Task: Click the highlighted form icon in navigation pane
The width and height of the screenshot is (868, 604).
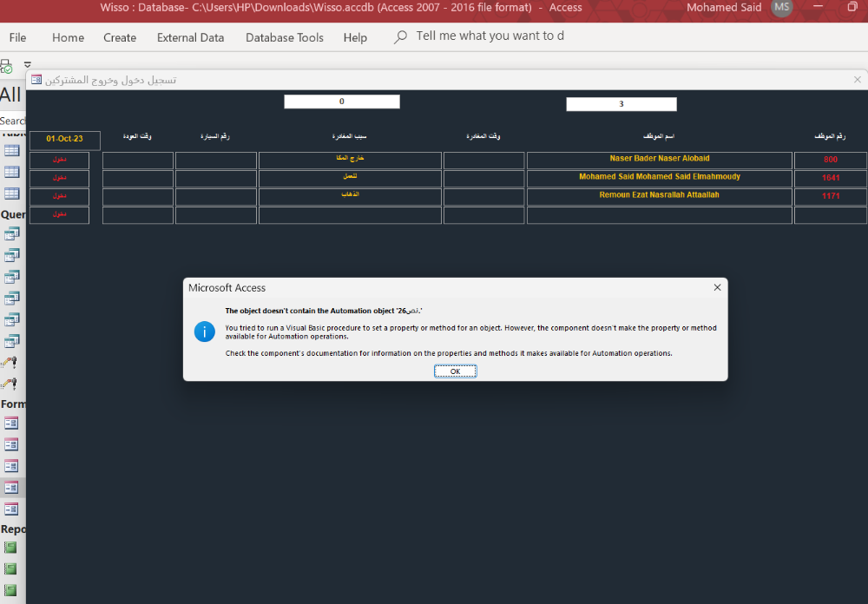Action: coord(11,487)
